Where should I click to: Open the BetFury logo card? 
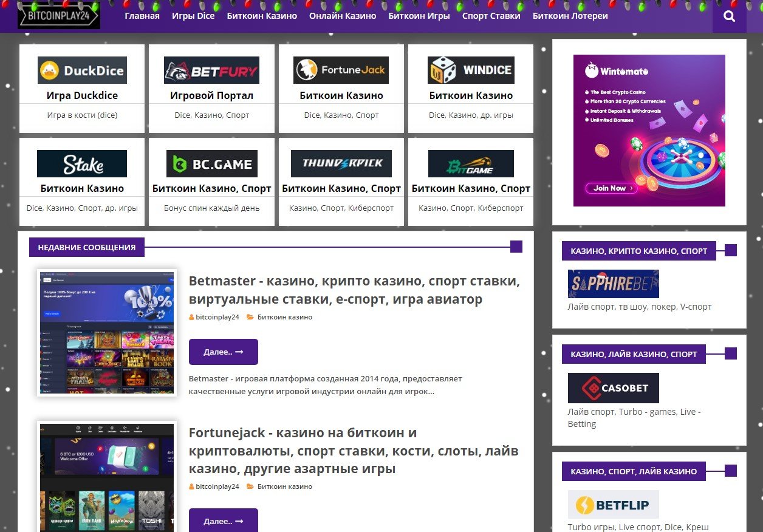[211, 70]
